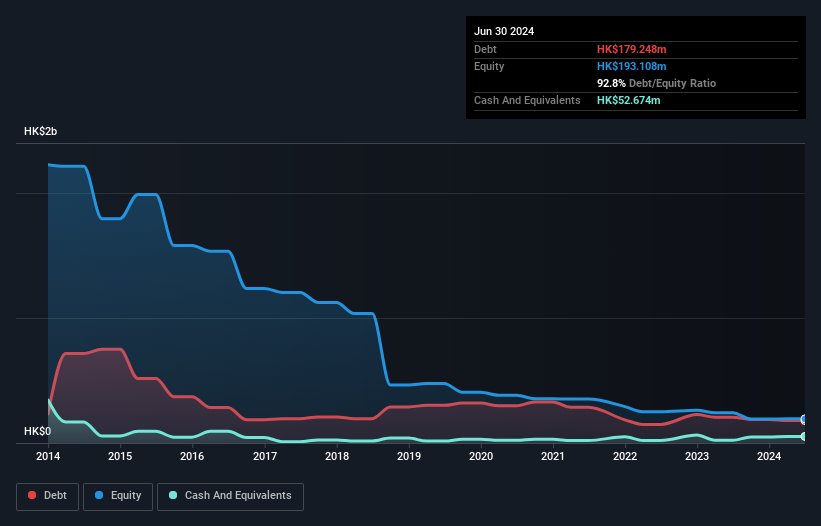Screen dimensions: 821x526
Task: Click the HK$0 y-axis label
Action: (x=37, y=431)
